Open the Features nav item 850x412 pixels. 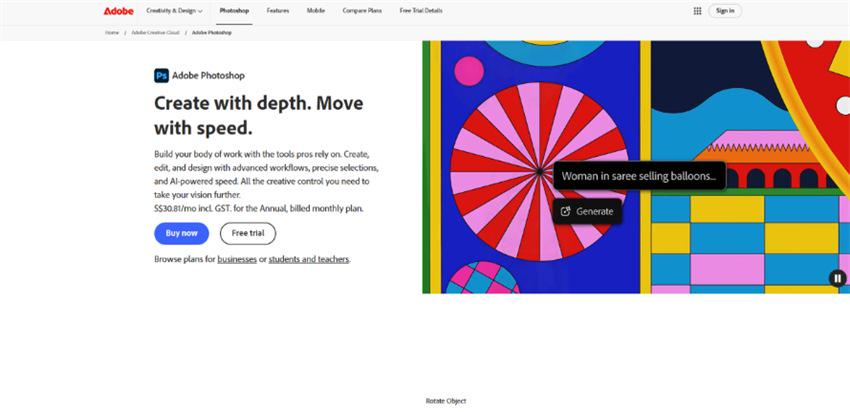278,11
